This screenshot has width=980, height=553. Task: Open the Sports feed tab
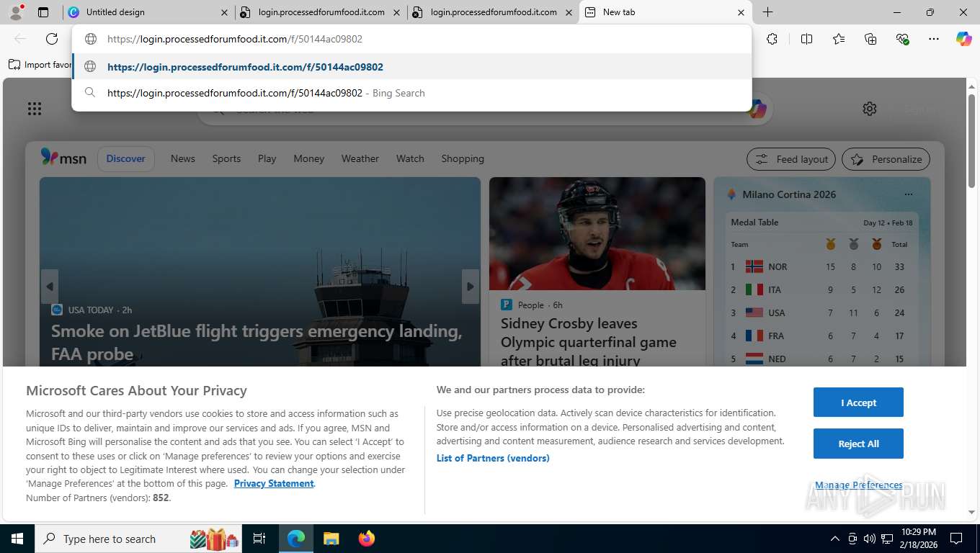pyautogui.click(x=226, y=158)
